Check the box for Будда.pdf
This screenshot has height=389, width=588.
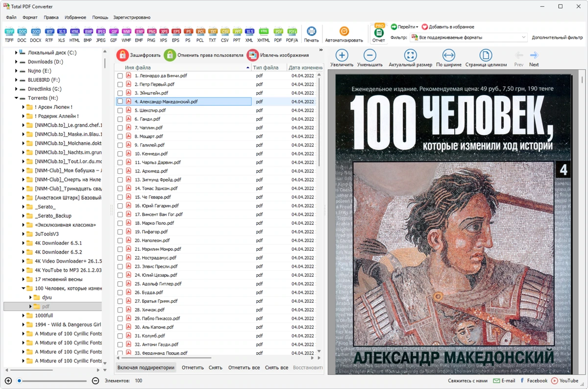[x=120, y=292]
